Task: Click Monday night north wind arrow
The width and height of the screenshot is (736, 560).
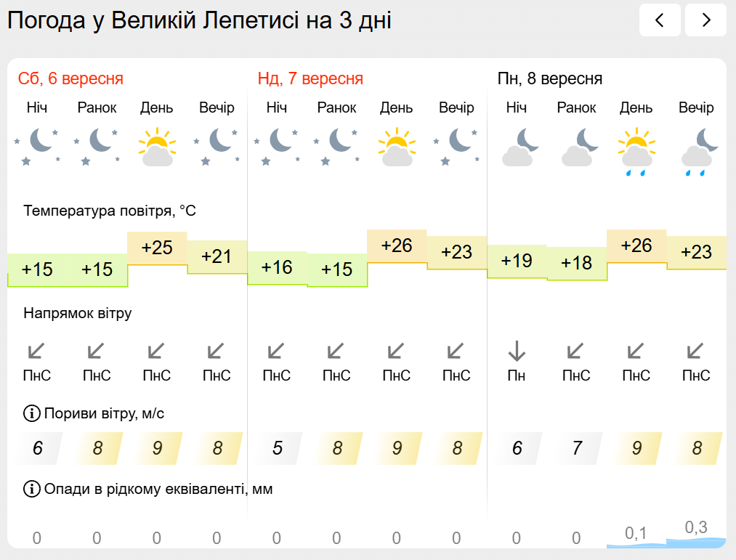Action: click(517, 351)
